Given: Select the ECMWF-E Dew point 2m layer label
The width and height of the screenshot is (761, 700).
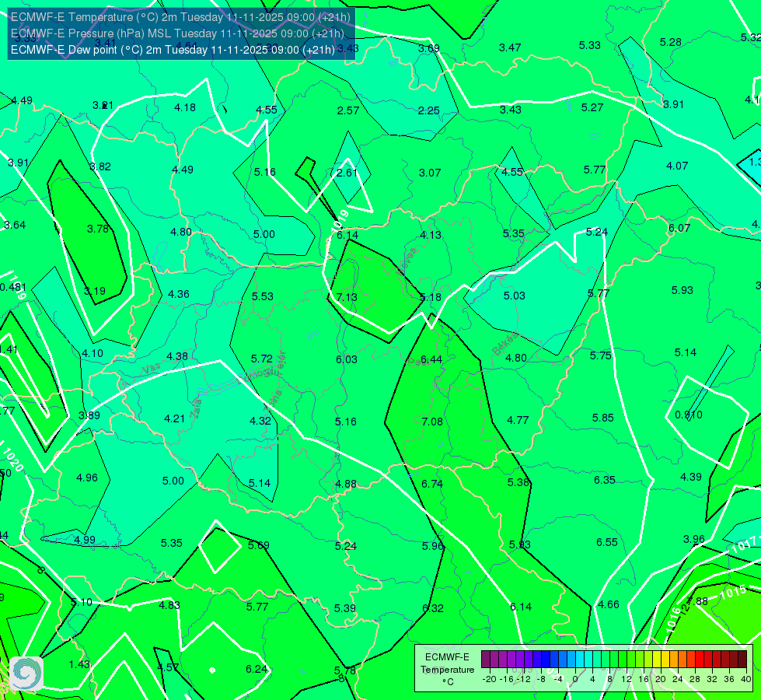Looking at the screenshot, I should 173,50.
